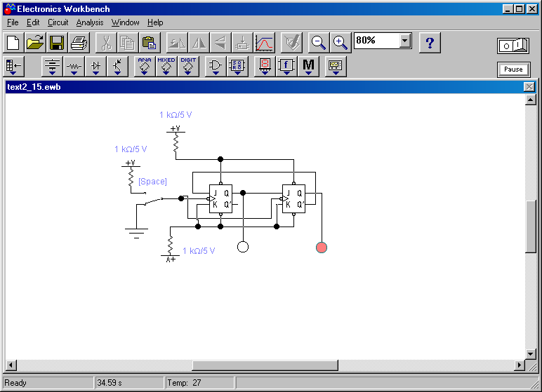The width and height of the screenshot is (542, 392).
Task: Save the circuit with floppy disk icon
Action: coord(57,43)
